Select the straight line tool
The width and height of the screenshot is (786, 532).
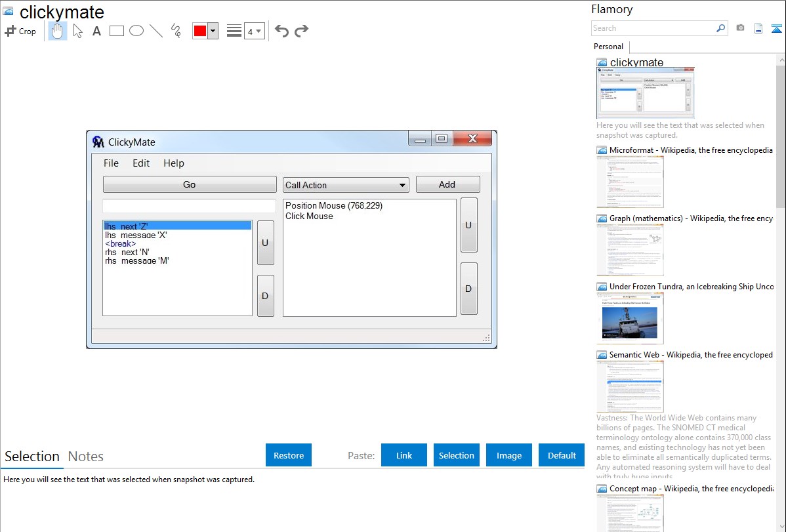(156, 31)
